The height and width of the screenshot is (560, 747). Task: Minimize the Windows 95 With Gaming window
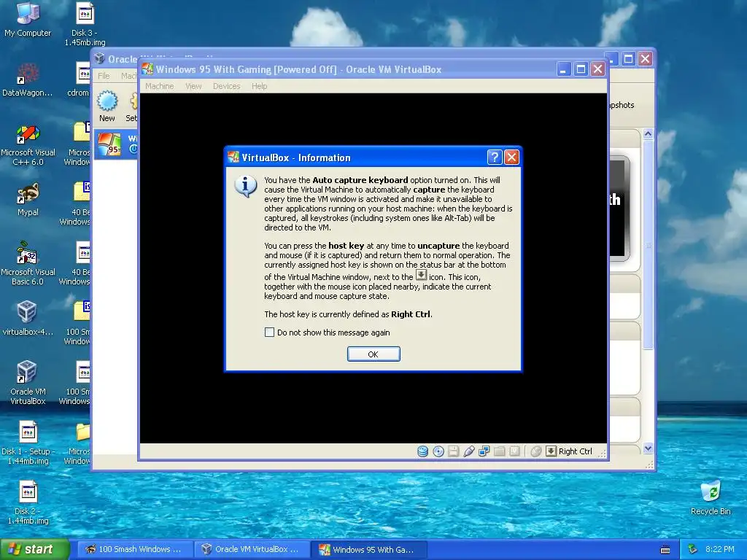click(x=564, y=69)
